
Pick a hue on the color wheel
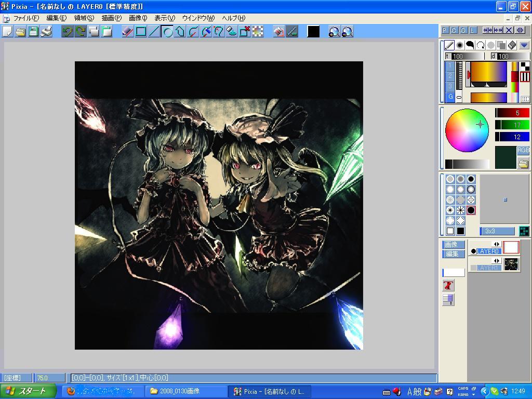point(467,130)
